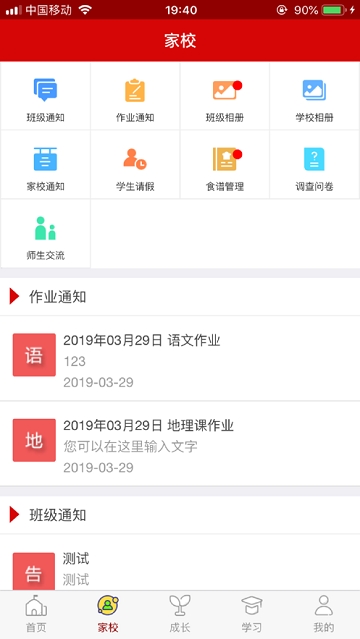Tap the 作业通知 grid label

tap(135, 118)
